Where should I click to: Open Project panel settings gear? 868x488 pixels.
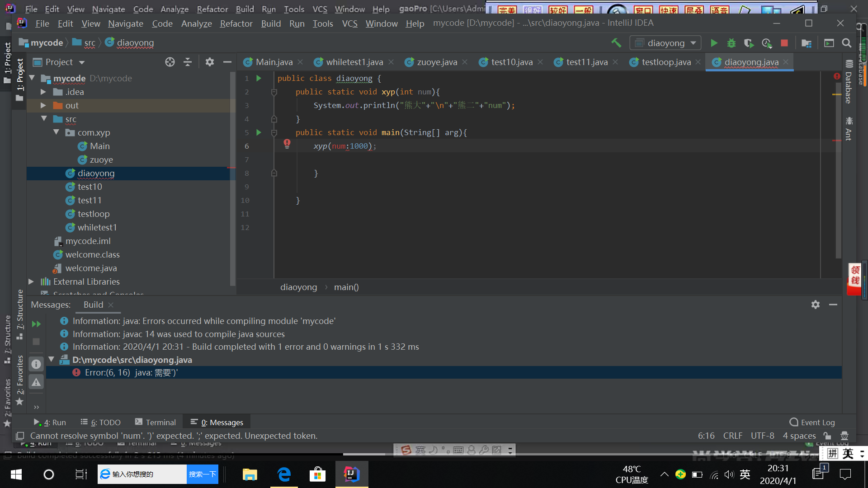tap(209, 62)
